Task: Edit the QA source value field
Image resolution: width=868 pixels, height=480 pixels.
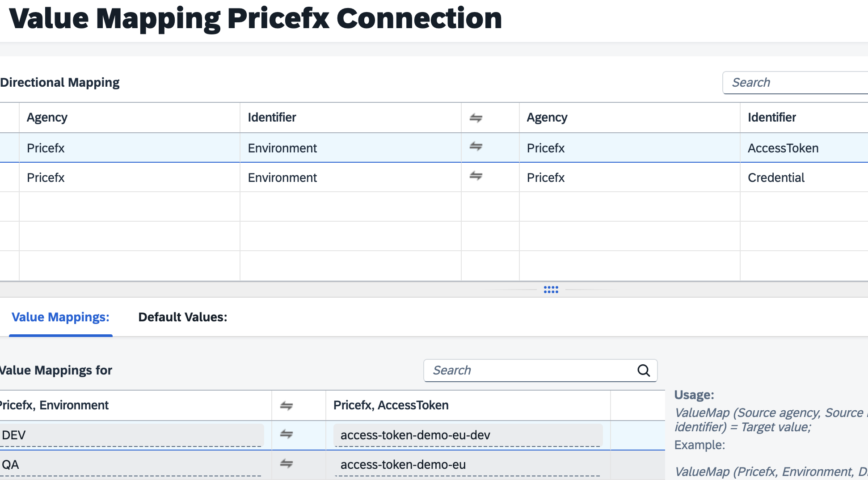Action: tap(132, 465)
